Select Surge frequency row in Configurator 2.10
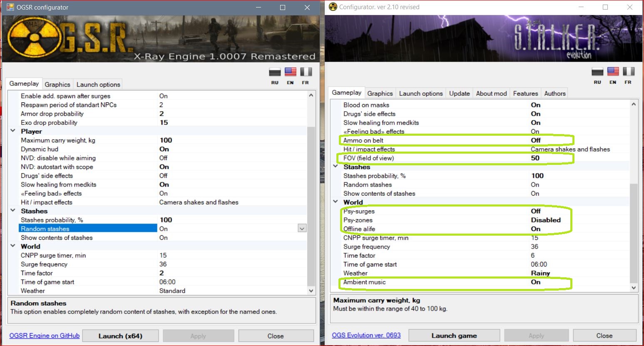The image size is (644, 346). pos(485,246)
